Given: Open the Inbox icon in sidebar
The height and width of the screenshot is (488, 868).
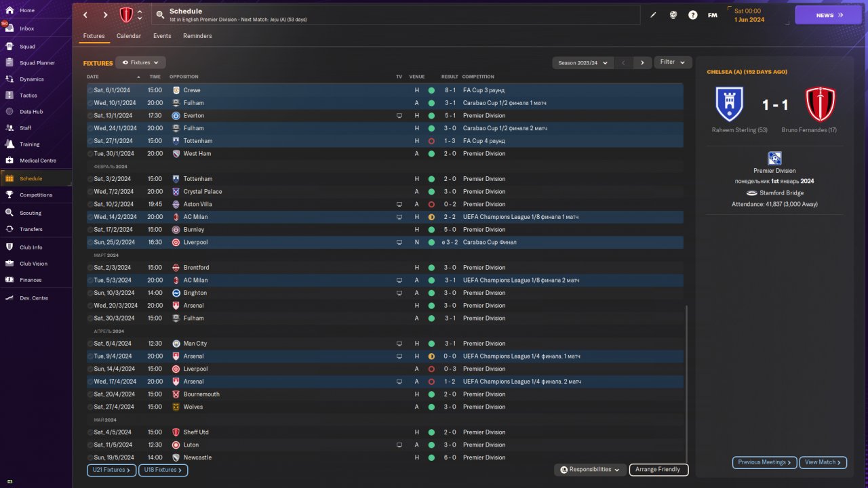Looking at the screenshot, I should pos(9,28).
